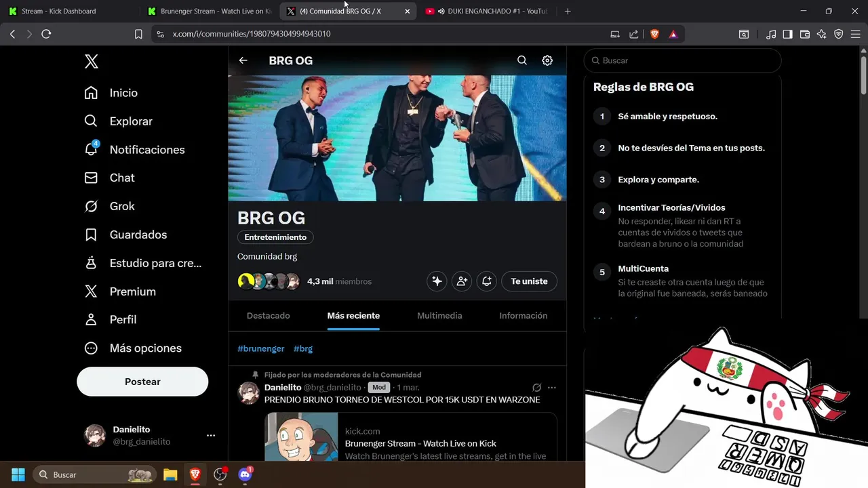Open Brave Rewards triangle icon
Viewport: 868px width, 488px height.
[673, 34]
